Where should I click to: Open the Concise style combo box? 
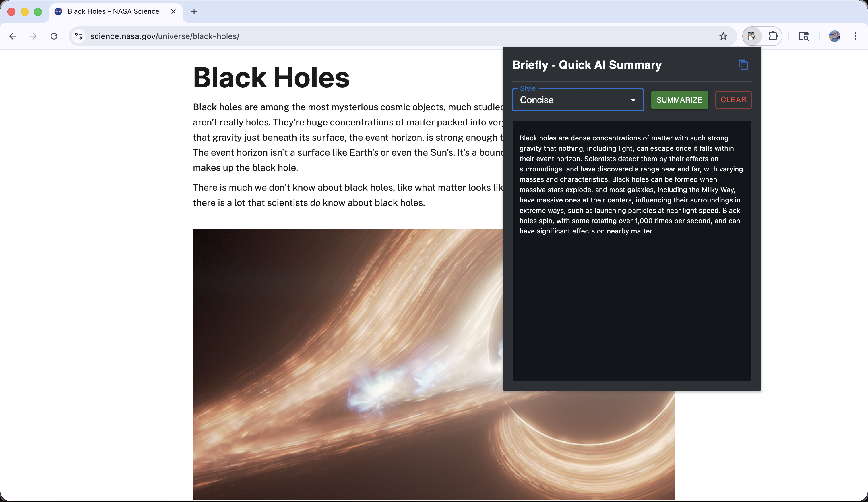pos(572,100)
